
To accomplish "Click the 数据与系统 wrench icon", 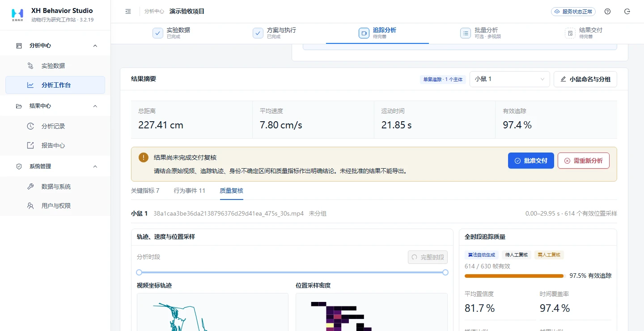I will (x=30, y=187).
